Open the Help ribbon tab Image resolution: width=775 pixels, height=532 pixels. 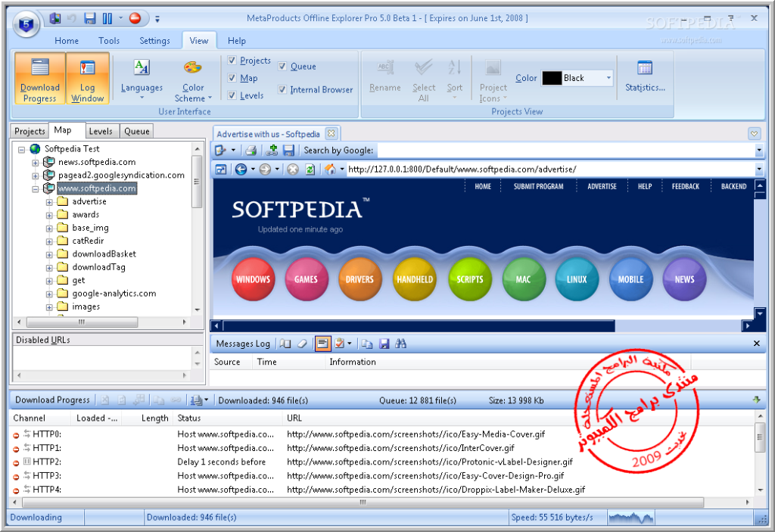pos(237,41)
